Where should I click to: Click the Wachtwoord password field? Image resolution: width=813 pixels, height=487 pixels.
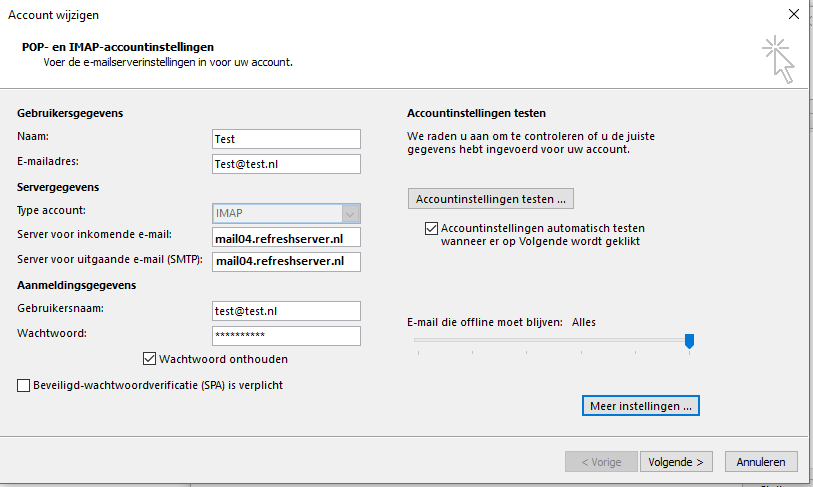pyautogui.click(x=286, y=336)
